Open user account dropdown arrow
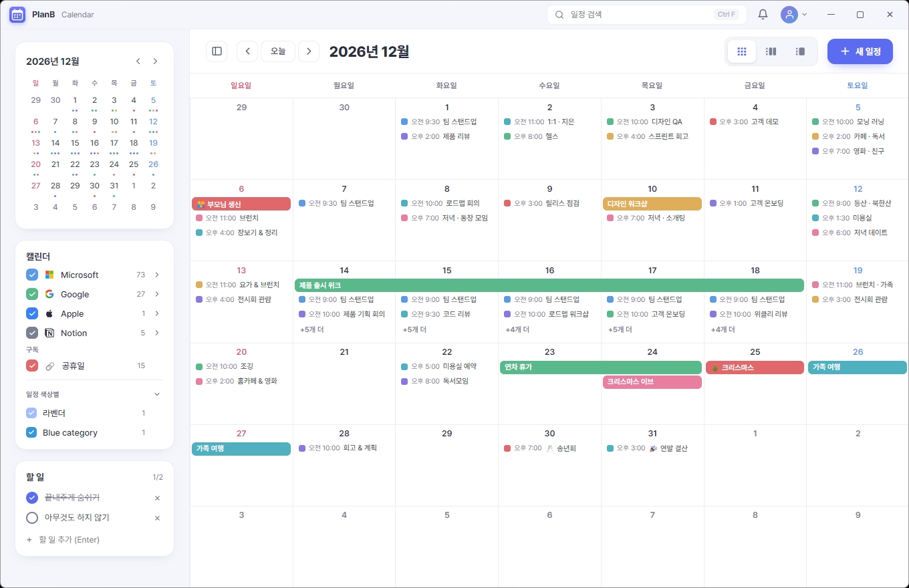The image size is (909, 588). point(804,15)
